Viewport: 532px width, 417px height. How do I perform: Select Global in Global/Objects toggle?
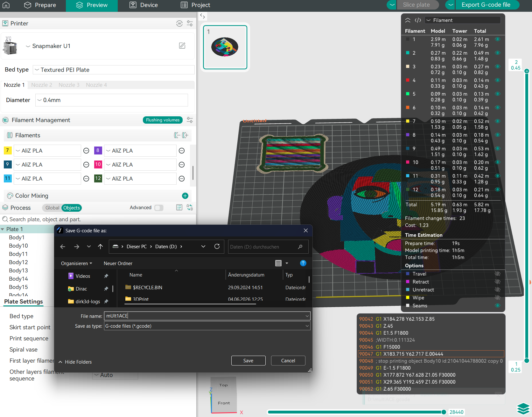tap(52, 208)
